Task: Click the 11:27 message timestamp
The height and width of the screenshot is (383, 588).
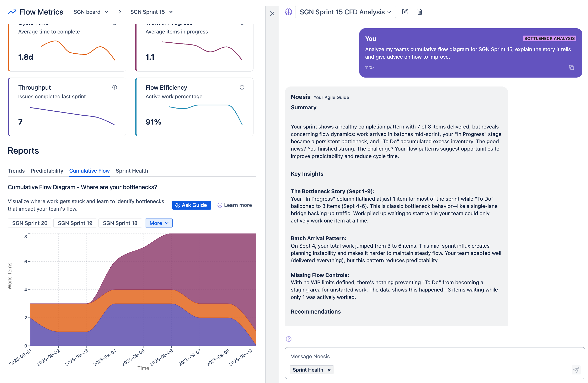Action: tap(370, 67)
